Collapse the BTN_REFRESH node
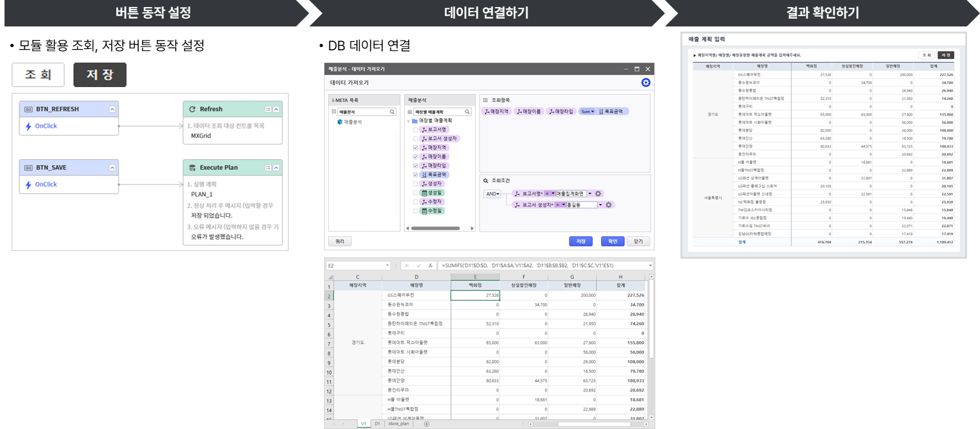980x429 pixels. pyautogui.click(x=112, y=109)
